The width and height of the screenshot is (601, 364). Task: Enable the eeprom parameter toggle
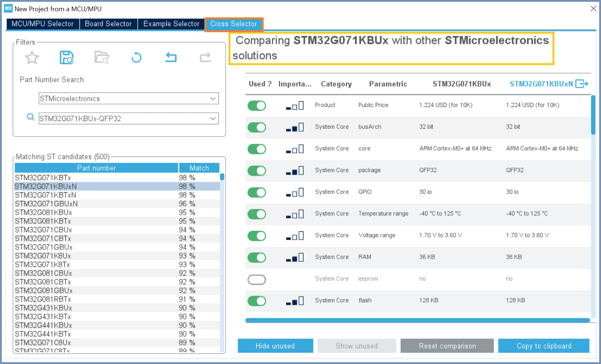257,279
